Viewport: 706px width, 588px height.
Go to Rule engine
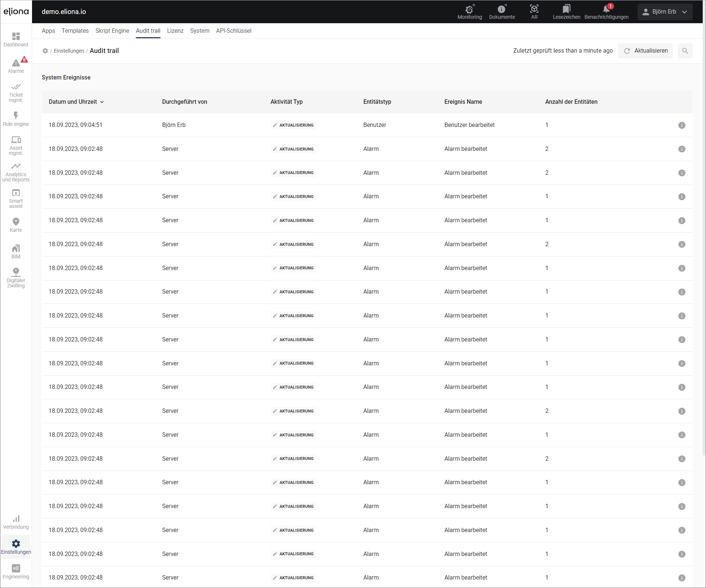click(16, 119)
